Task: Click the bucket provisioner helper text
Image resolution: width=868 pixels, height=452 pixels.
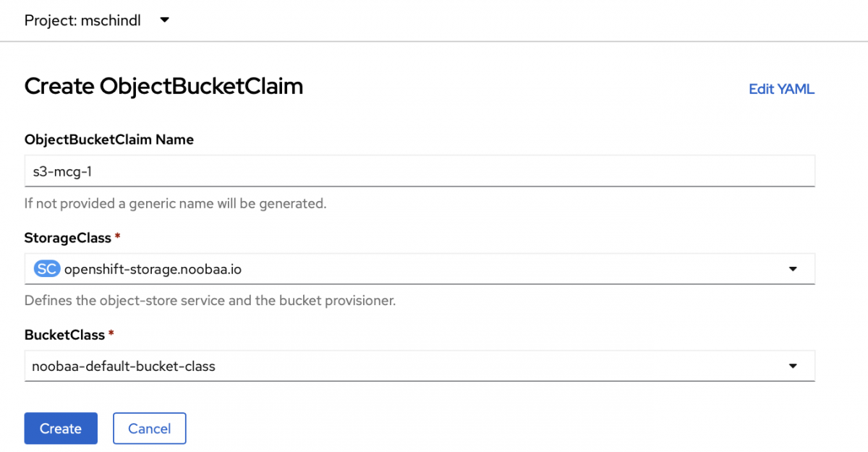Action: (x=210, y=300)
